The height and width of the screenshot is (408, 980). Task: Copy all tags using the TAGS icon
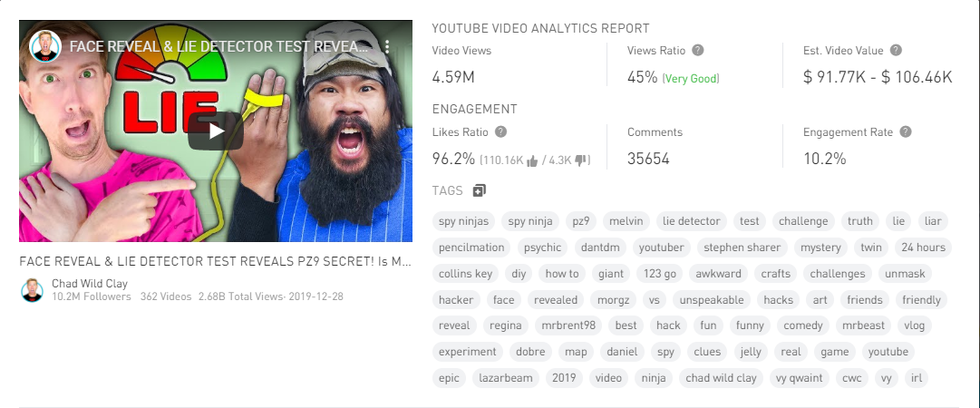(479, 190)
